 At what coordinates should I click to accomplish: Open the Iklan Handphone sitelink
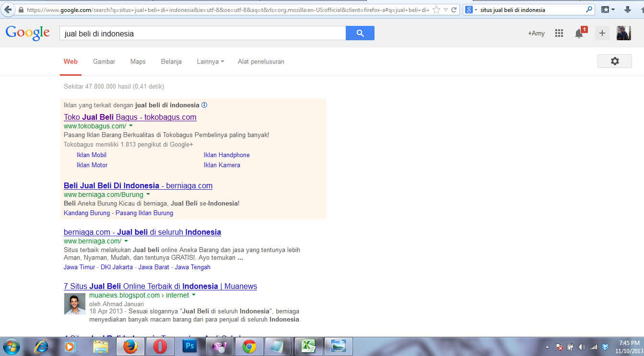[x=227, y=155]
